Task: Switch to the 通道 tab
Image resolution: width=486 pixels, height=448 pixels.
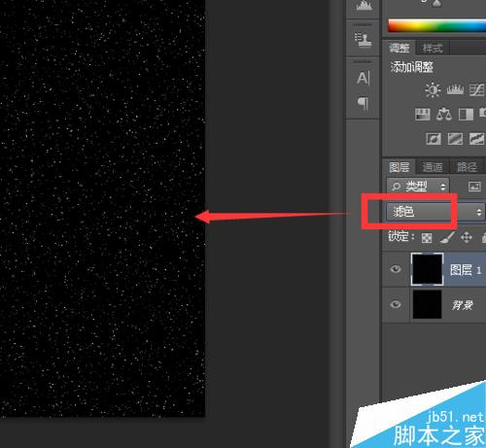Action: coord(433,167)
